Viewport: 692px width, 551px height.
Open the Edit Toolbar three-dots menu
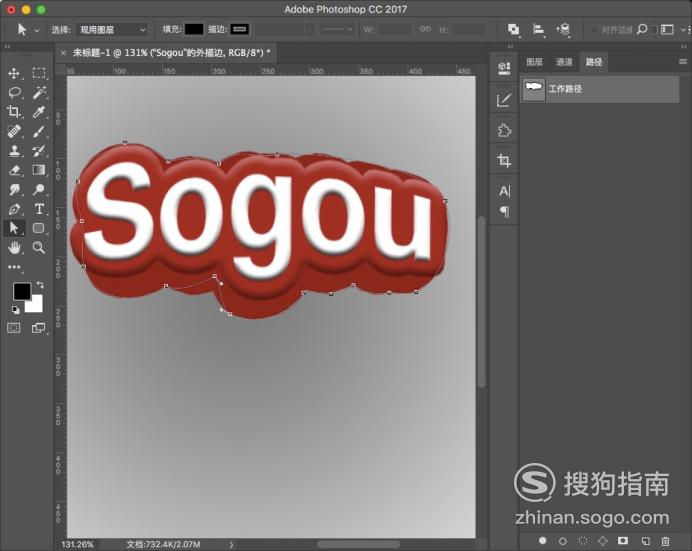(x=14, y=267)
